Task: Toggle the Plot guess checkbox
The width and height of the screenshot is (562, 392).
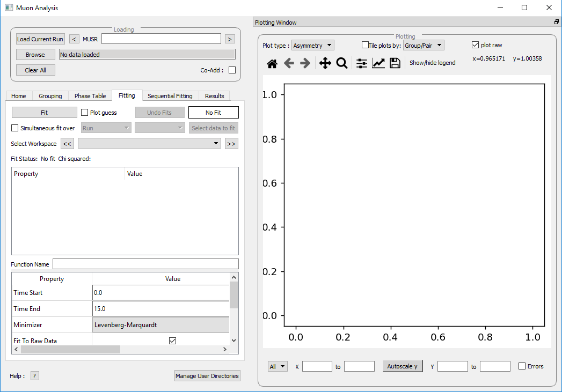Action: (85, 113)
